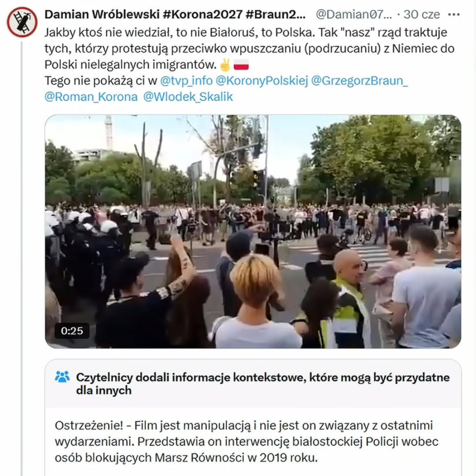Open the @KoronyPolskiej mention
Screen dimensions: 476x476
click(262, 81)
